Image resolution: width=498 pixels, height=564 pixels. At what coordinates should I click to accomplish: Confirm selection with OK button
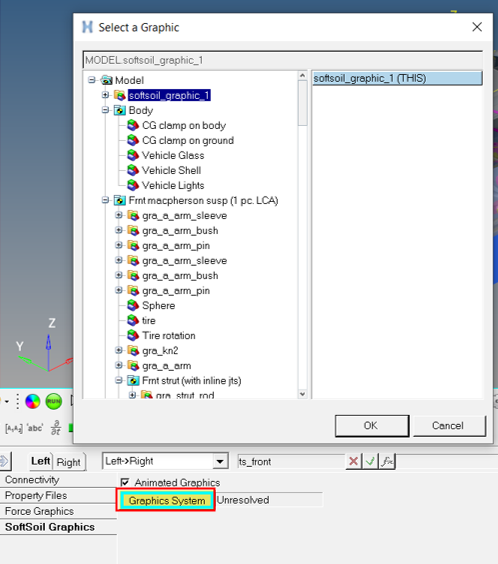372,426
